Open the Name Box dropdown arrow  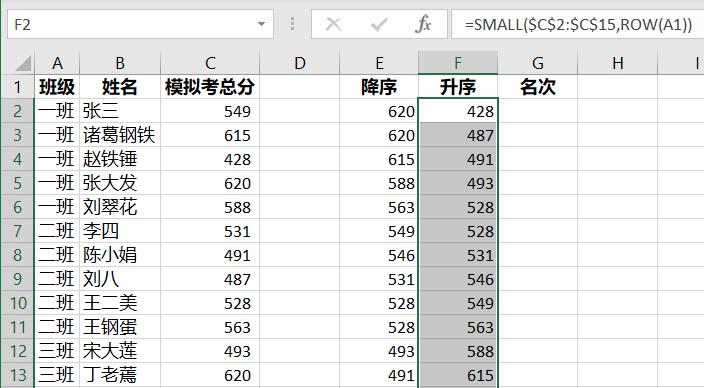point(261,24)
